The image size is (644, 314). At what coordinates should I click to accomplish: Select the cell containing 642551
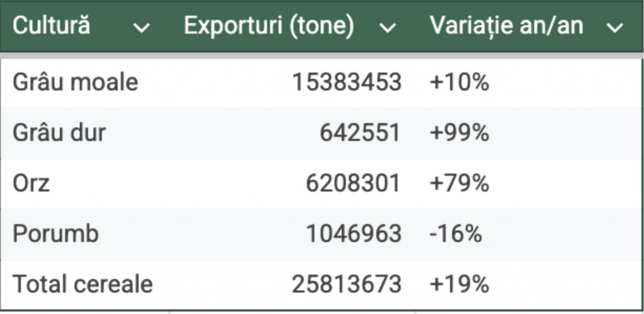(360, 133)
